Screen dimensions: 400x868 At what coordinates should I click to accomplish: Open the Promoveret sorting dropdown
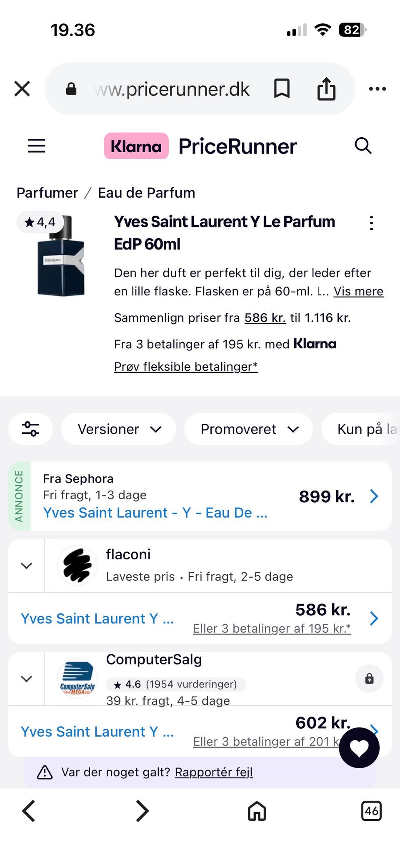coord(249,429)
